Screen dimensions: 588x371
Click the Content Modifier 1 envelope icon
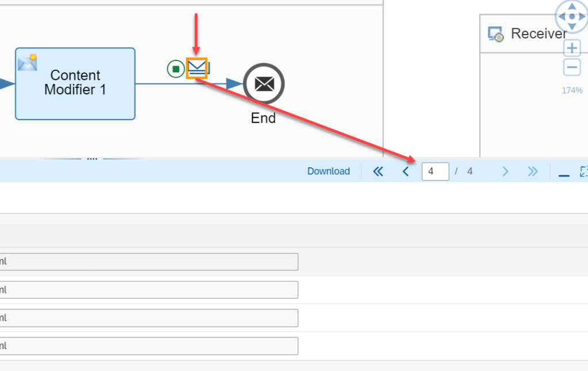[28, 62]
